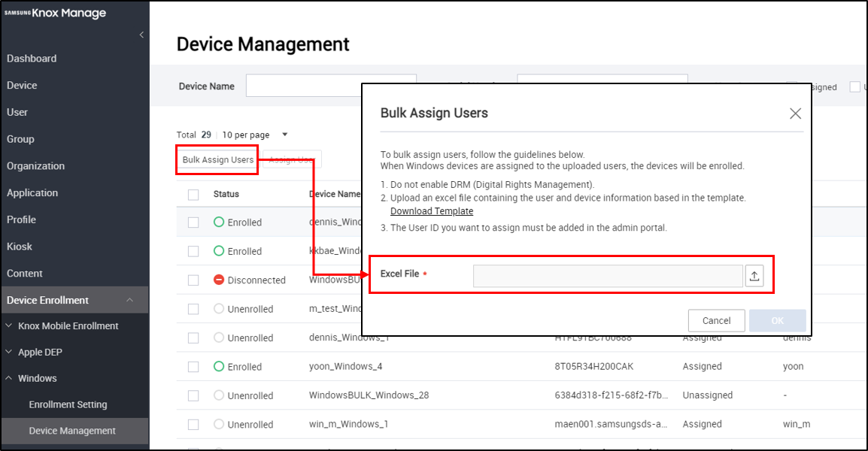The height and width of the screenshot is (451, 868).
Task: Open the 10 per page dropdown
Action: [255, 135]
